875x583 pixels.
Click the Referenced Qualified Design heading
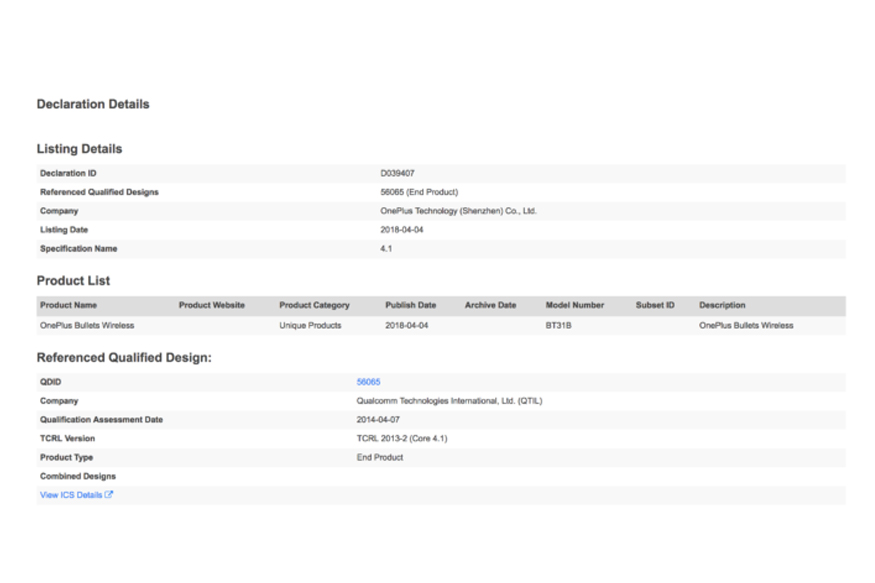pyautogui.click(x=124, y=358)
